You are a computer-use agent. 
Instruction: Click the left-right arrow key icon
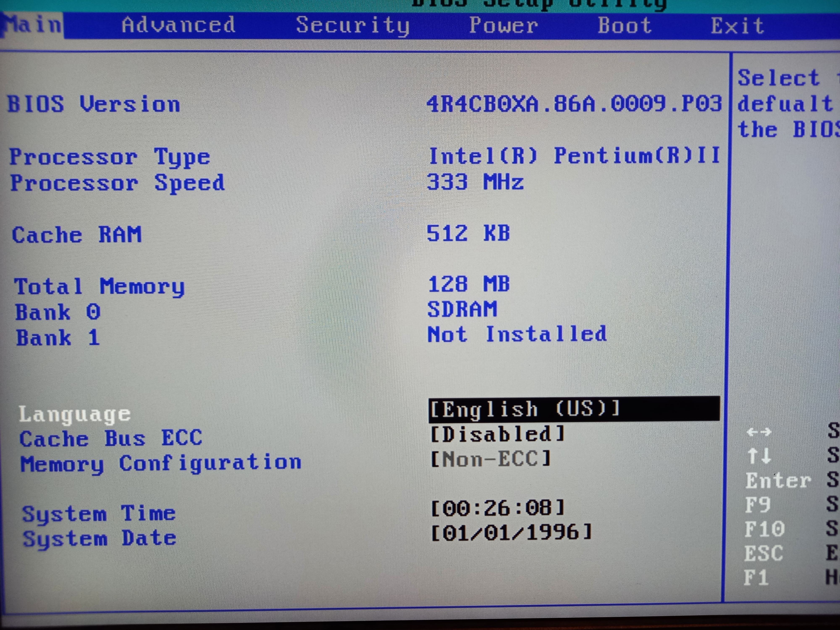[x=759, y=432]
